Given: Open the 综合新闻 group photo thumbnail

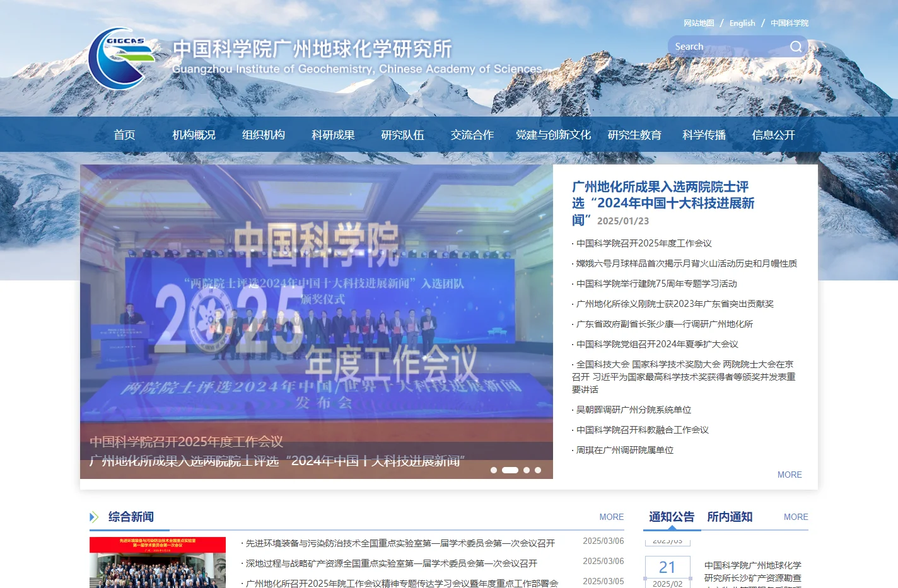Looking at the screenshot, I should click(158, 563).
